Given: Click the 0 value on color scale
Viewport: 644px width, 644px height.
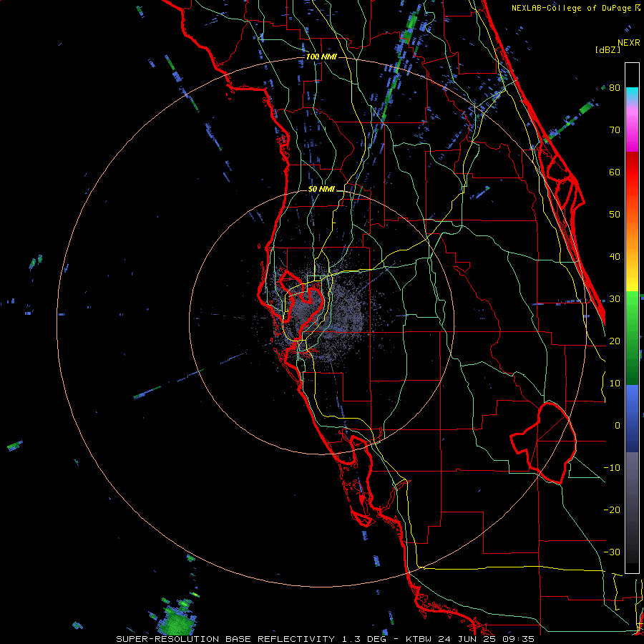Looking at the screenshot, I should (x=618, y=426).
